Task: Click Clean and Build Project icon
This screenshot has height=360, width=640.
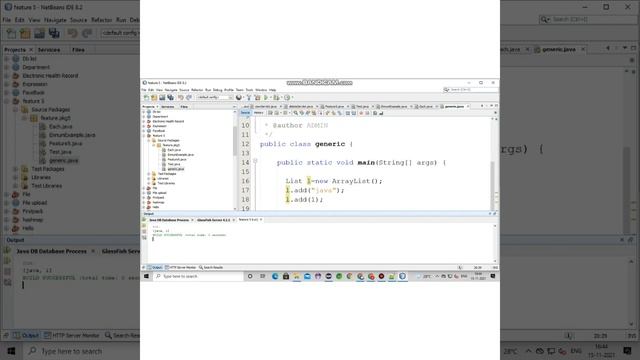Action: [257, 98]
